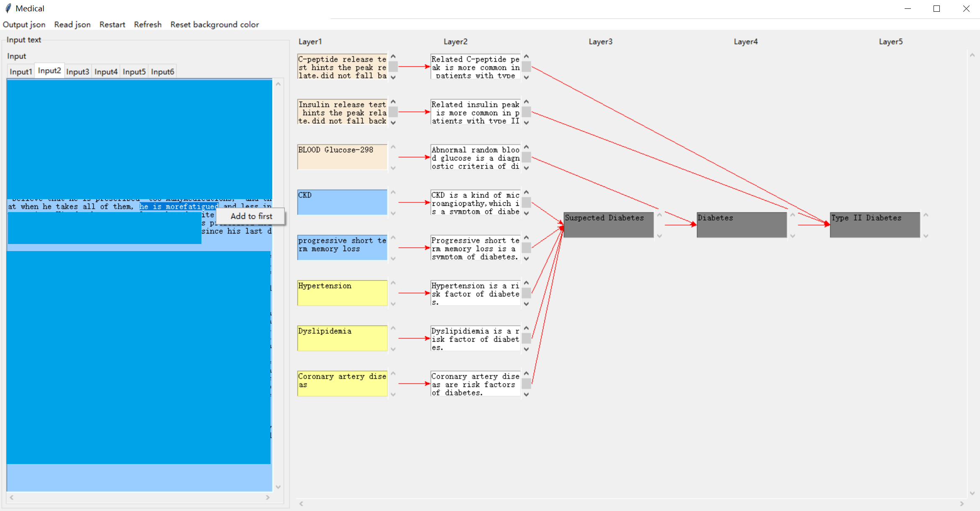The height and width of the screenshot is (511, 980).
Task: Select Add to first context entry
Action: pyautogui.click(x=251, y=216)
